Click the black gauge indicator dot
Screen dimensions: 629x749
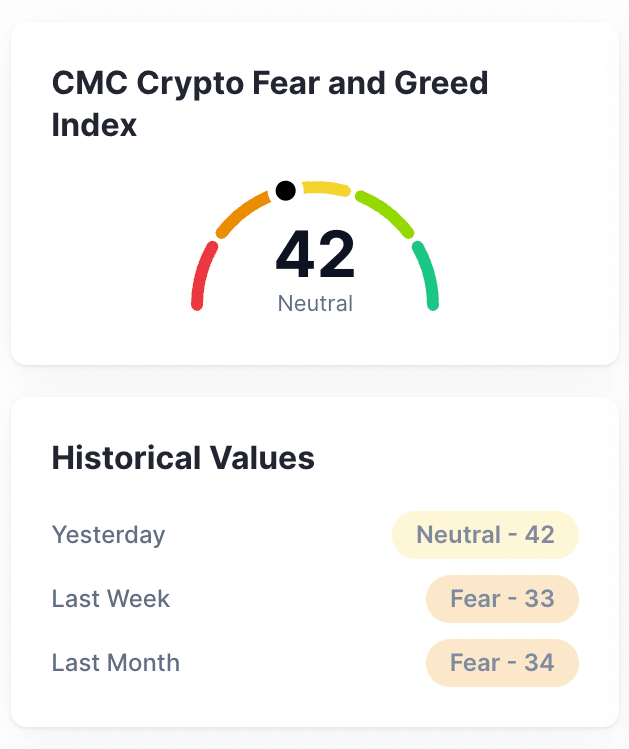point(286,190)
